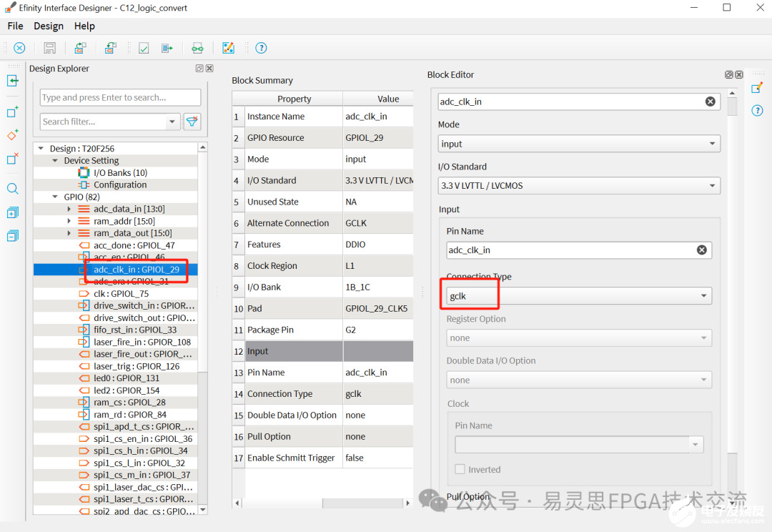Image resolution: width=772 pixels, height=532 pixels.
Task: Collapse the Device Setting tree node
Action: coord(56,161)
